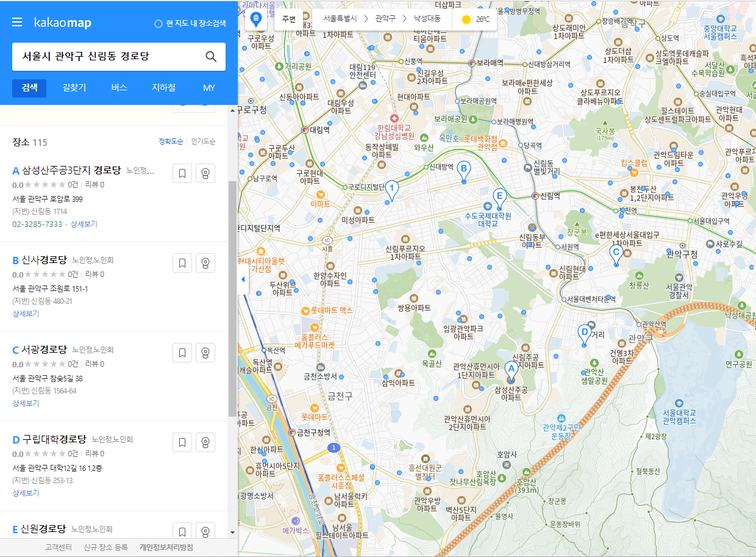Screen dimensions: 756x557
Task: Sort results by 인기도순
Action: [x=203, y=142]
